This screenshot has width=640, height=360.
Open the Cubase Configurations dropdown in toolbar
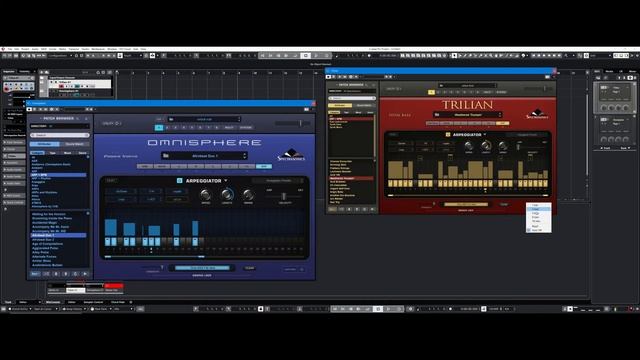coord(60,56)
